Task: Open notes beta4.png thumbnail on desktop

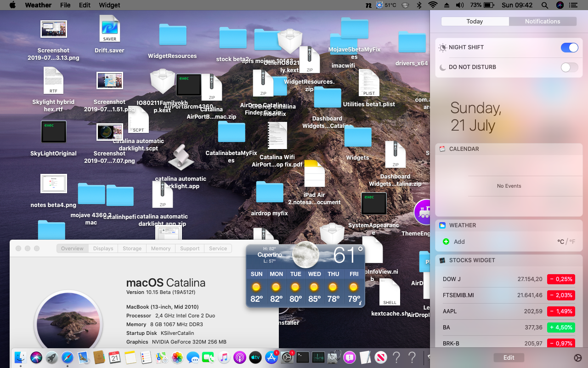Action: tap(54, 184)
